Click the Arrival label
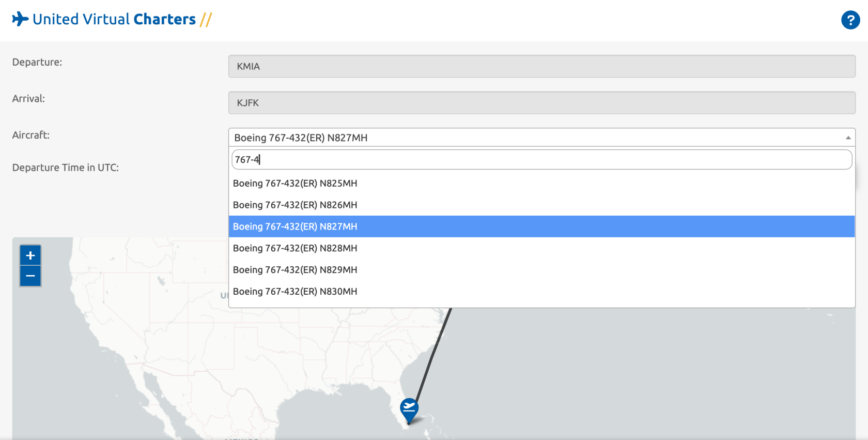The height and width of the screenshot is (440, 868). pos(28,99)
